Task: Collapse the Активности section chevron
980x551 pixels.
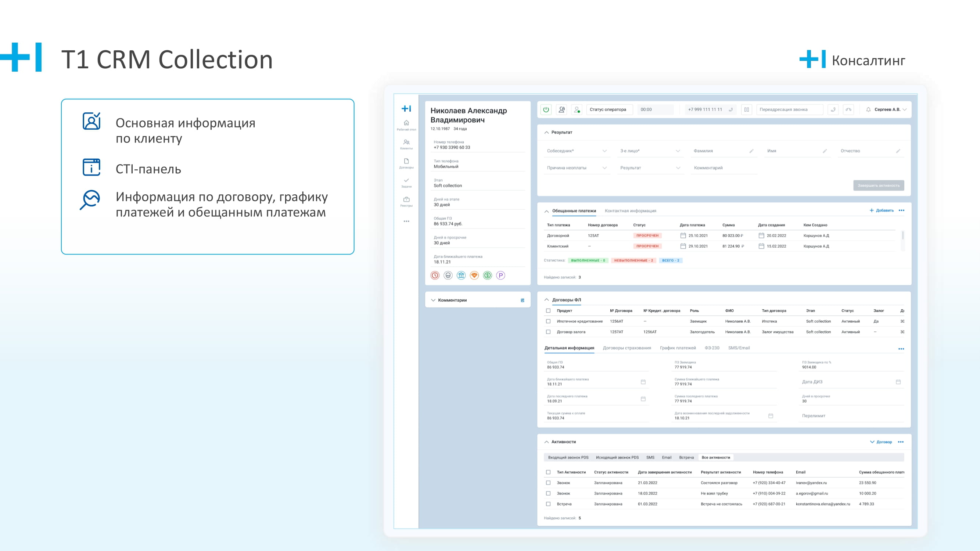Action: [x=546, y=442]
